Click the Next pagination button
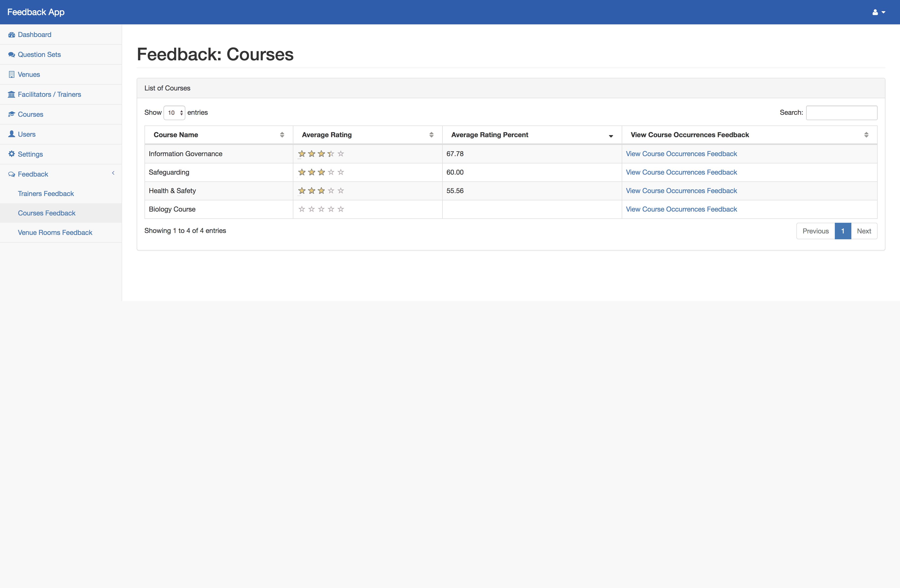The image size is (900, 588). tap(864, 231)
